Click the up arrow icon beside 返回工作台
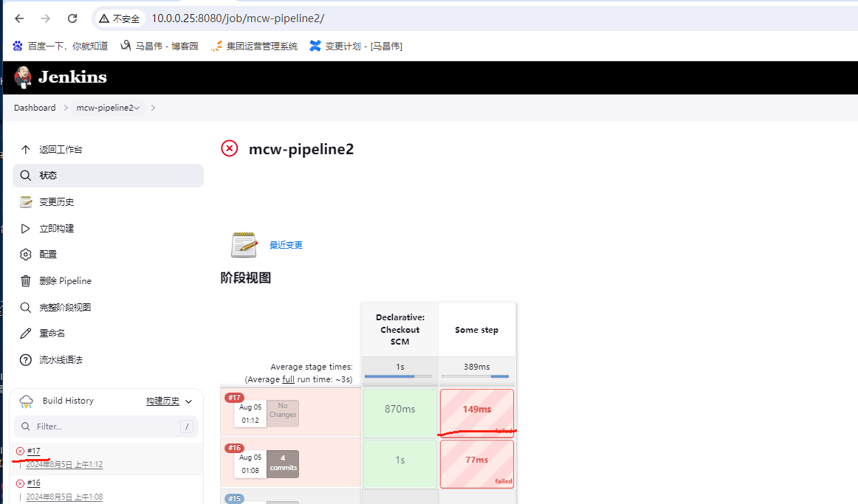Viewport: 858px width, 504px height. point(25,149)
